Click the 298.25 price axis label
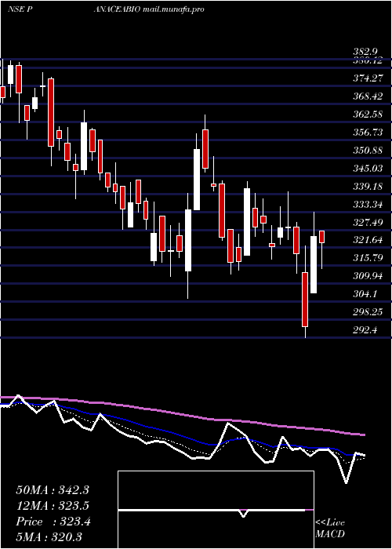 point(368,312)
